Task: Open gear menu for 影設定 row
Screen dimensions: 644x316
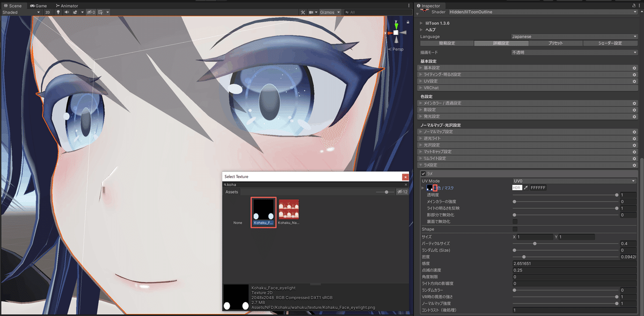Action: [634, 110]
